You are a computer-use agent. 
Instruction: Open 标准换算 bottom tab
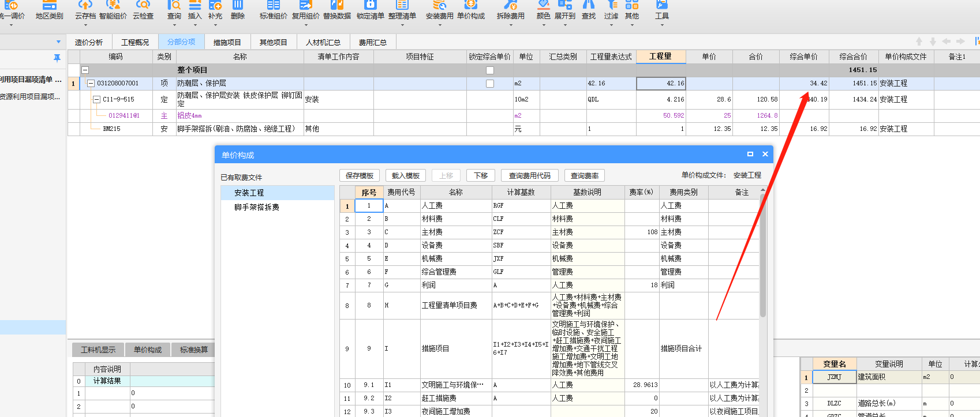pyautogui.click(x=194, y=350)
